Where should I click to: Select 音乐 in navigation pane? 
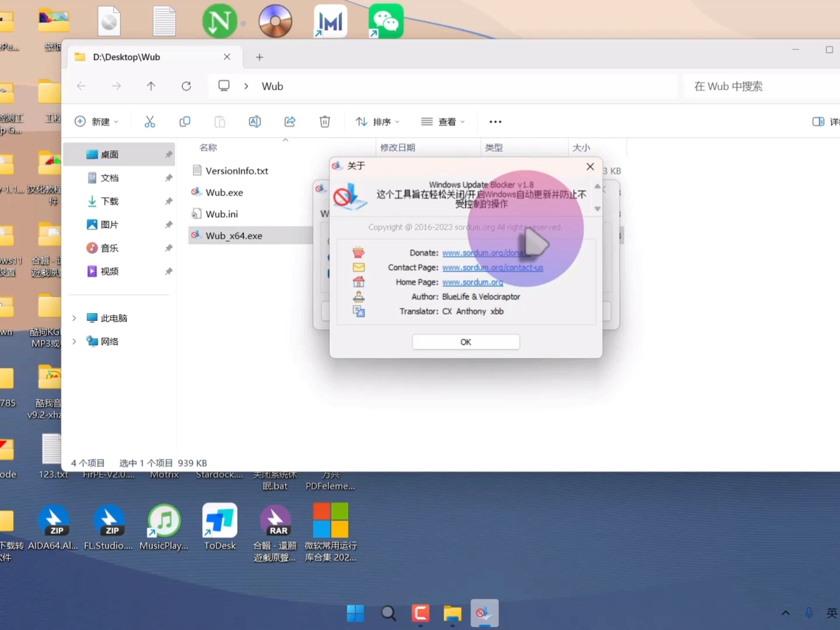[x=119, y=248]
